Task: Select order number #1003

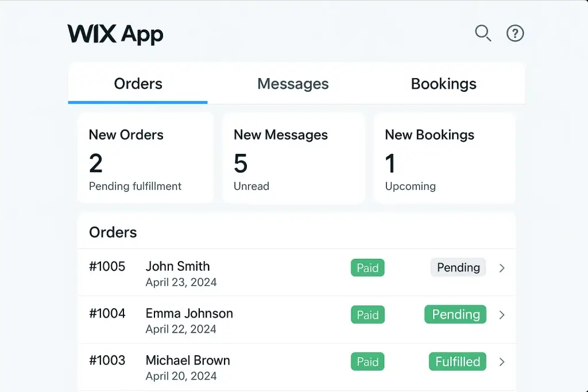Action: [107, 360]
